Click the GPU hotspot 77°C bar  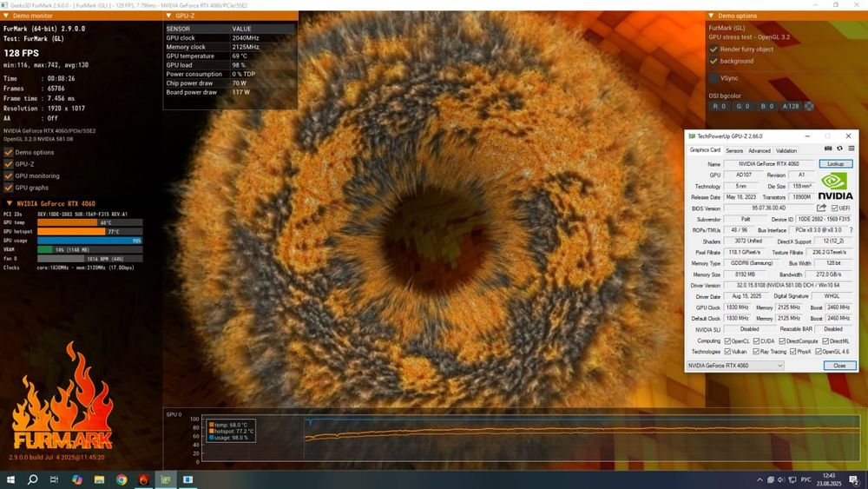[89, 232]
